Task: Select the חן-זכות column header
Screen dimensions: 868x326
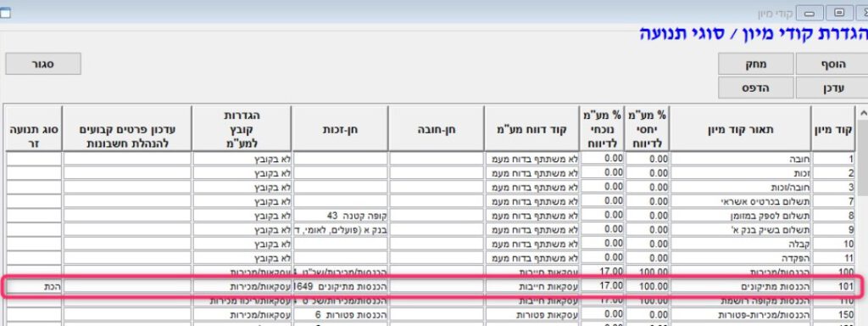Action: coord(340,129)
